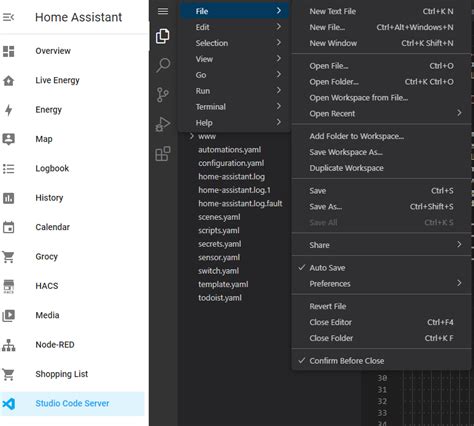
Task: Click the Logbook list icon
Action: [8, 169]
